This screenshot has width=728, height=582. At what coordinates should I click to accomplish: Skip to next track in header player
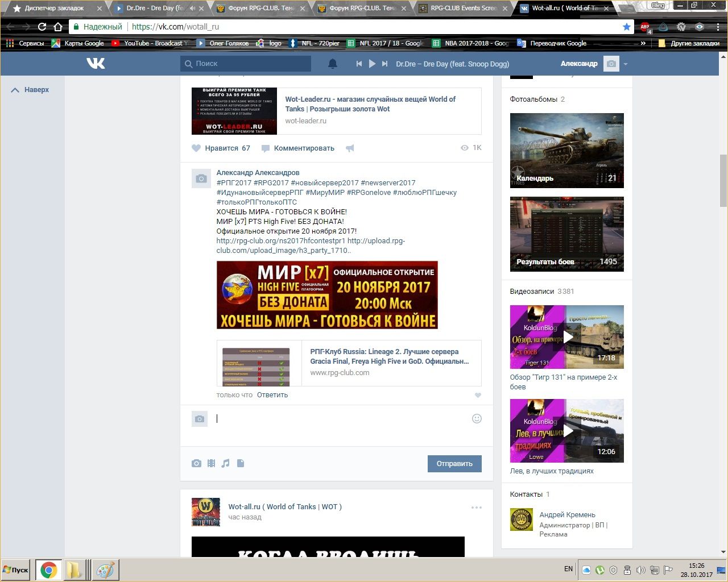385,64
